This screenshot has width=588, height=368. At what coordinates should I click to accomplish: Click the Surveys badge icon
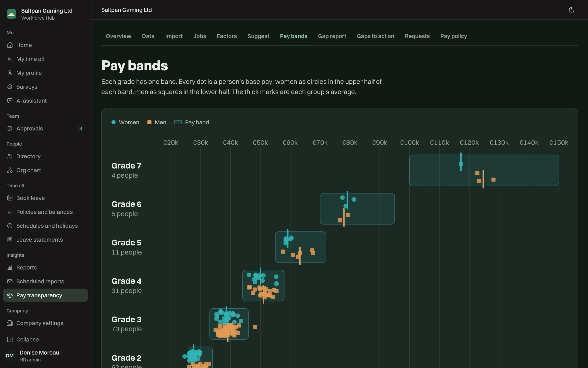point(10,87)
